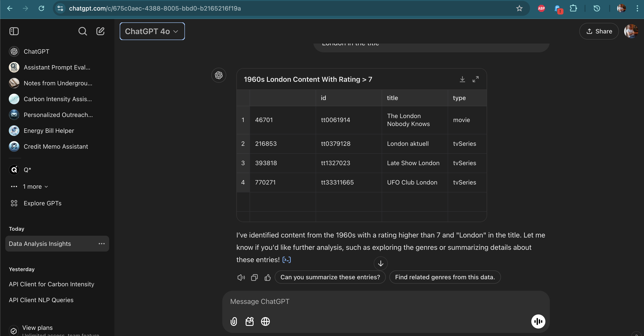Expand the table to full view
Viewport: 644px width, 336px height.
475,79
